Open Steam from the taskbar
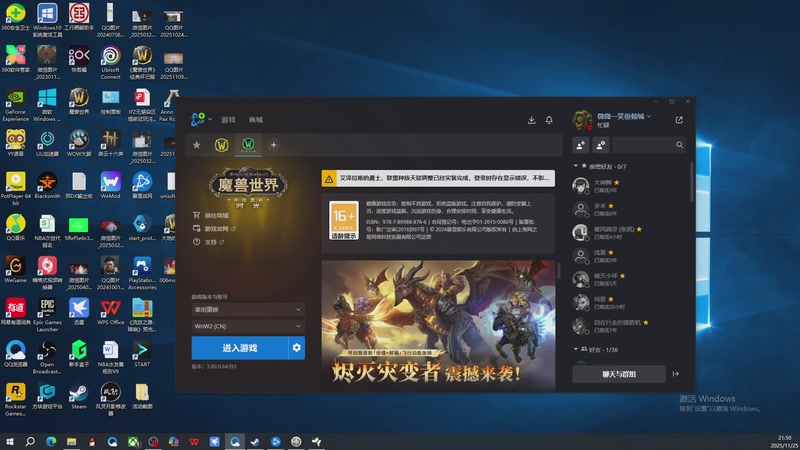This screenshot has width=800, height=450. [x=255, y=441]
